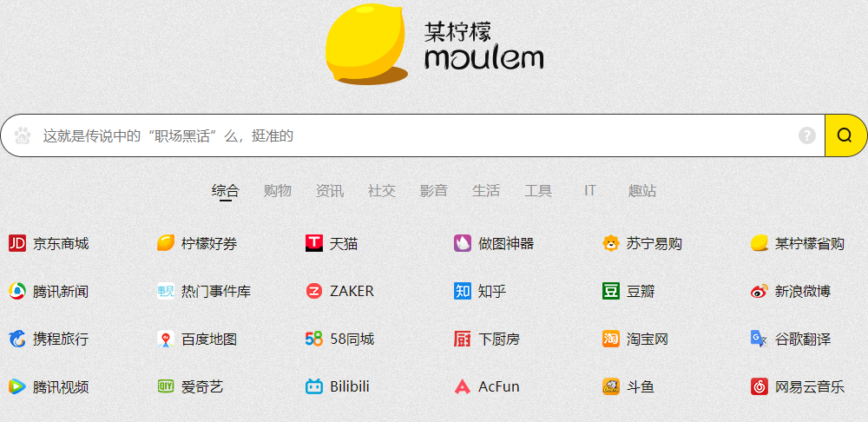Viewport: 868px width, 422px height.
Task: Click the Tencent Video icon beside 腾讯视频
Action: click(17, 386)
